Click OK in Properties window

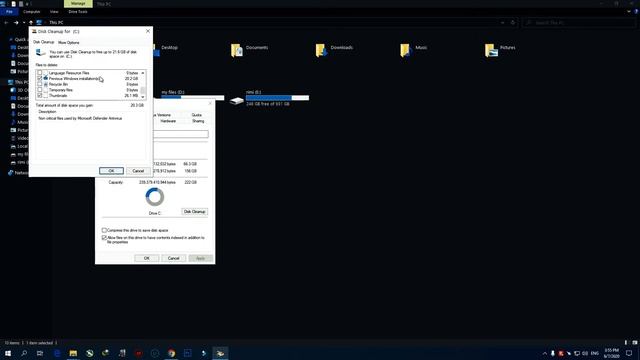147,258
